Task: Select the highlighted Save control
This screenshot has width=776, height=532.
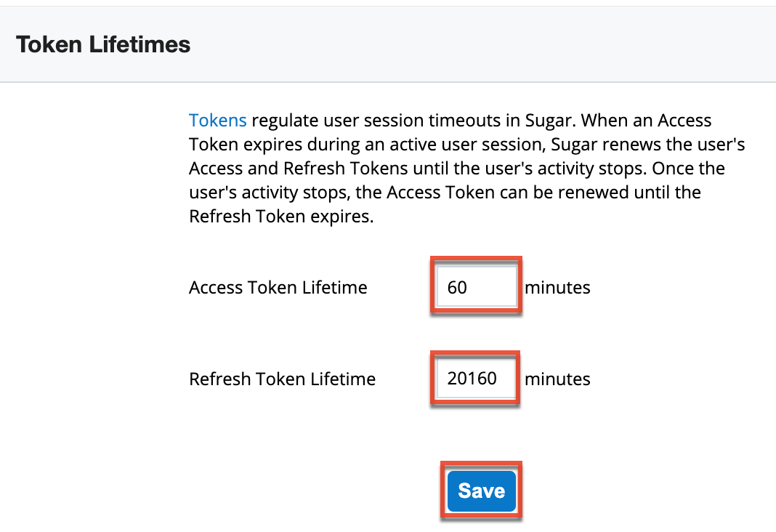Action: (x=481, y=491)
